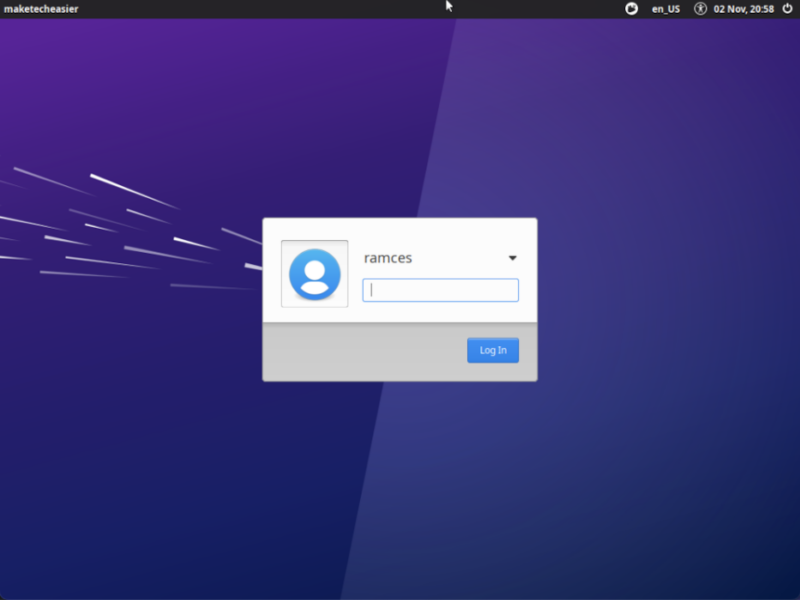
Task: Expand the ramces username dropdown arrow
Action: pos(512,258)
